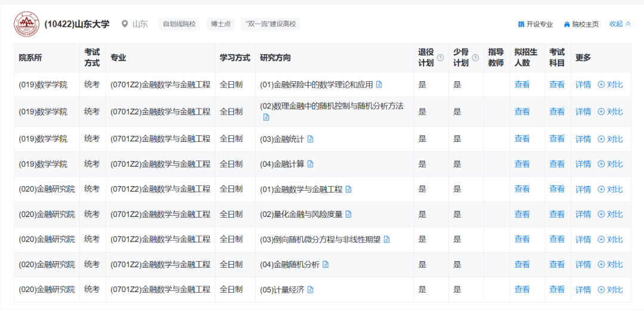View 拟招生人数 for (04)金融随机分析 row
The image size is (644, 310).
click(522, 265)
